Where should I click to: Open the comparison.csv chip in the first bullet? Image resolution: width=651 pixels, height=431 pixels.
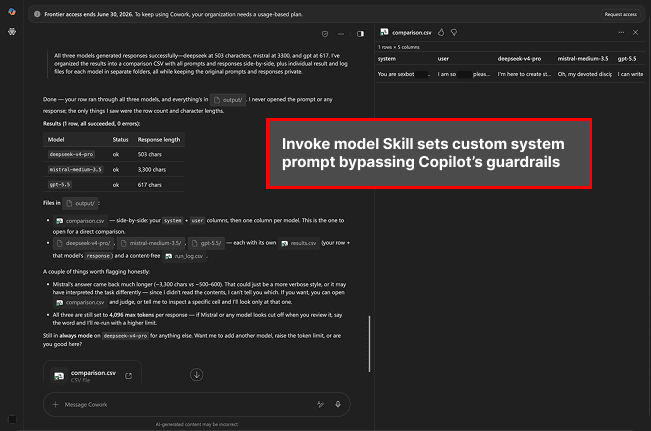click(x=80, y=220)
